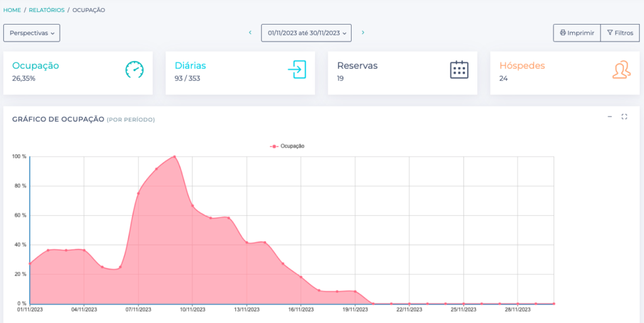
Task: Click the Imprimir button
Action: coord(577,33)
